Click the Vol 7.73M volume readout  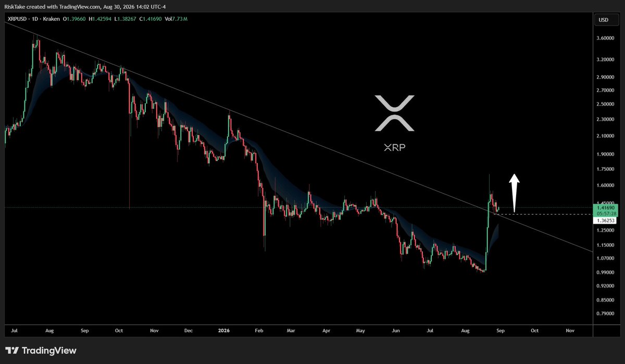point(176,19)
